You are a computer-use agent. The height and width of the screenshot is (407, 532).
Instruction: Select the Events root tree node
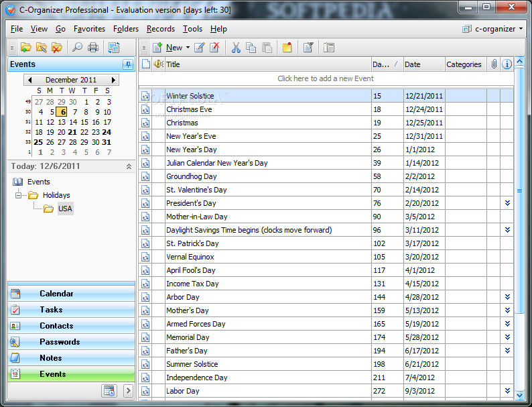[38, 182]
